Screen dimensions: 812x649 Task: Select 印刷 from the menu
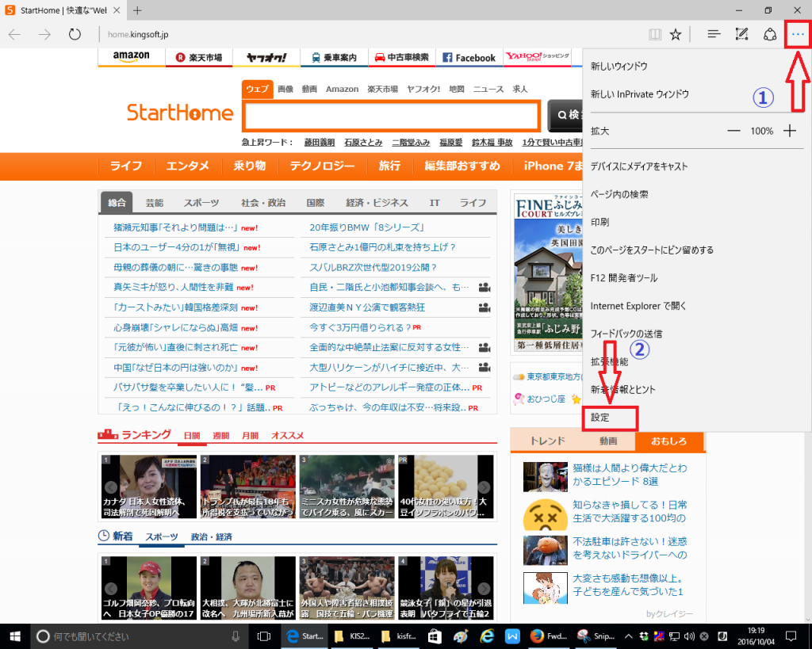tap(599, 222)
